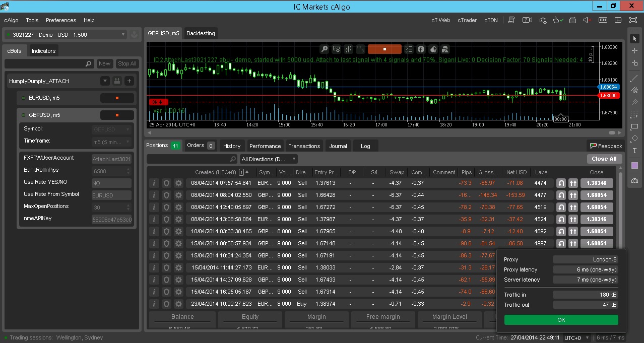
Task: Click the positions search field
Action: point(191,159)
